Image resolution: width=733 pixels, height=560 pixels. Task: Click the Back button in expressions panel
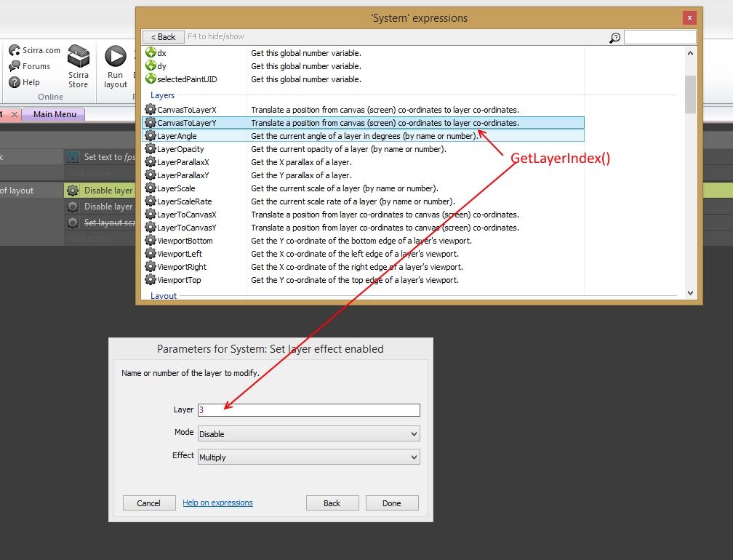[163, 37]
